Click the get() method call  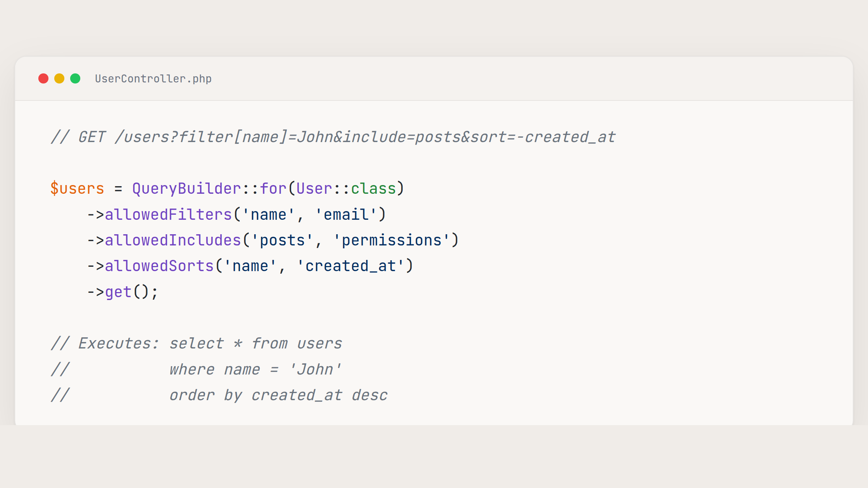tap(118, 292)
